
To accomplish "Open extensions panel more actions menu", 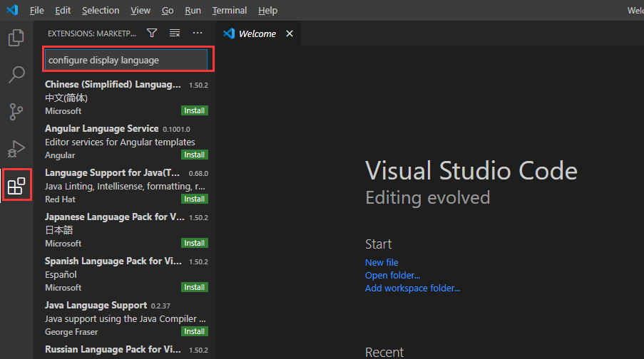I will click(x=198, y=33).
